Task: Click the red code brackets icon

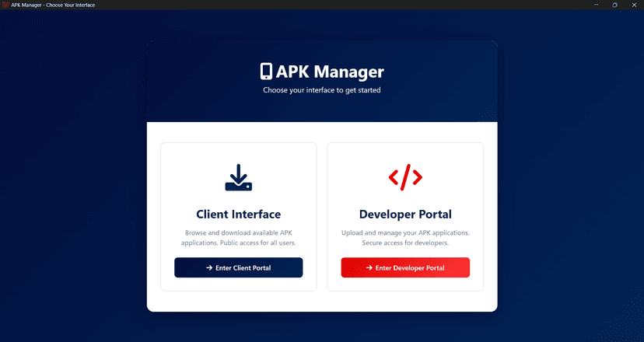Action: click(x=405, y=177)
